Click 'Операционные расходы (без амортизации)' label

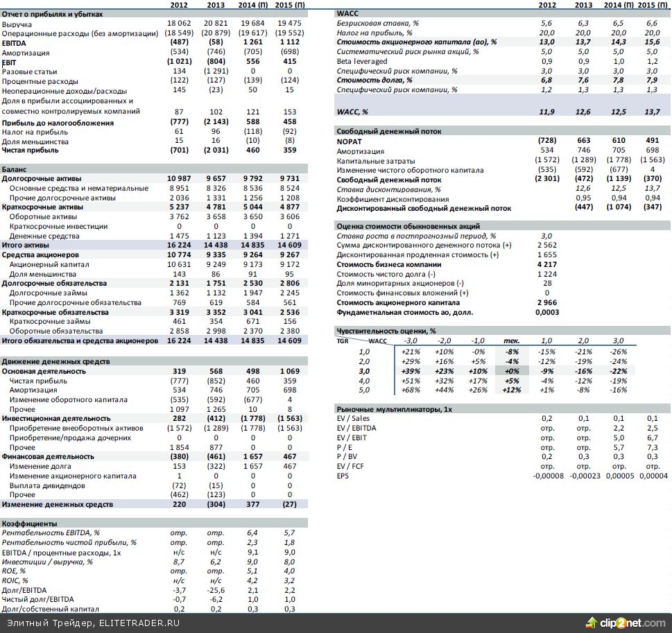point(80,33)
